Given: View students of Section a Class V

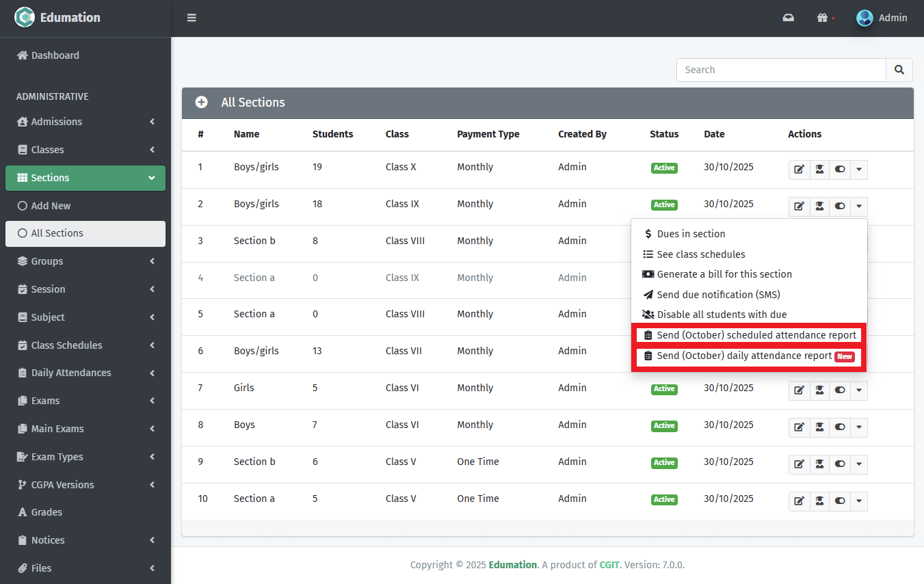Looking at the screenshot, I should [x=819, y=501].
